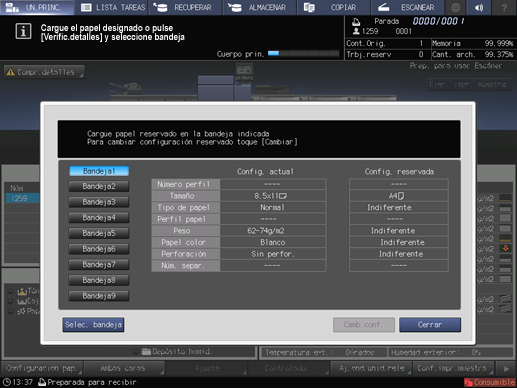Image resolution: width=517 pixels, height=388 pixels.
Task: Select Bandeja6 tray
Action: coord(99,249)
